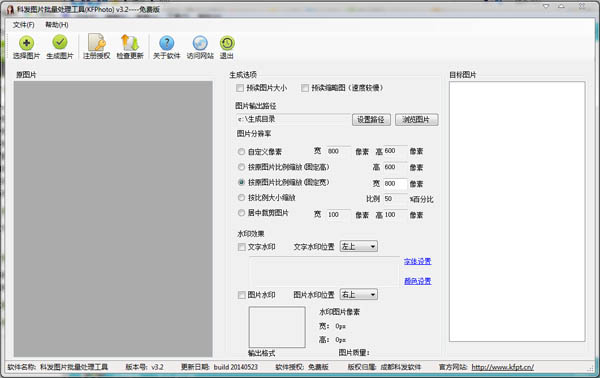Image resolution: width=600 pixels, height=378 pixels.
Task: Click the 设置路径 button
Action: pos(371,119)
